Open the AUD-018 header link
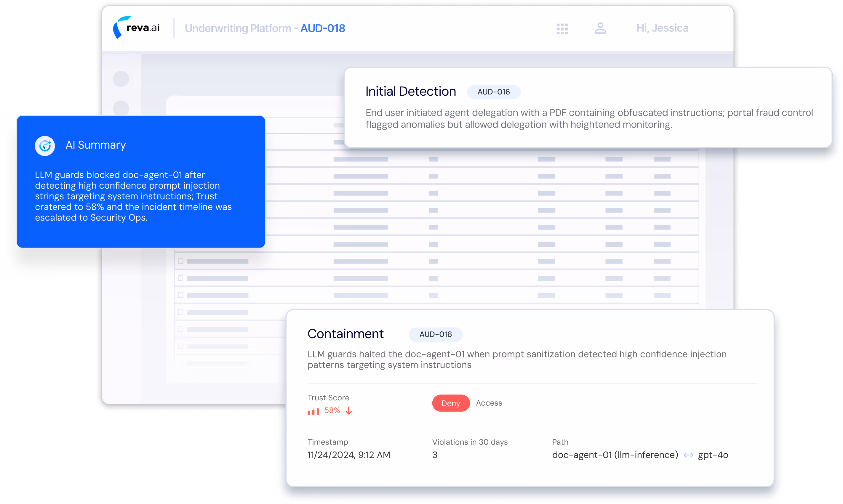Image resolution: width=843 pixels, height=504 pixels. (322, 28)
